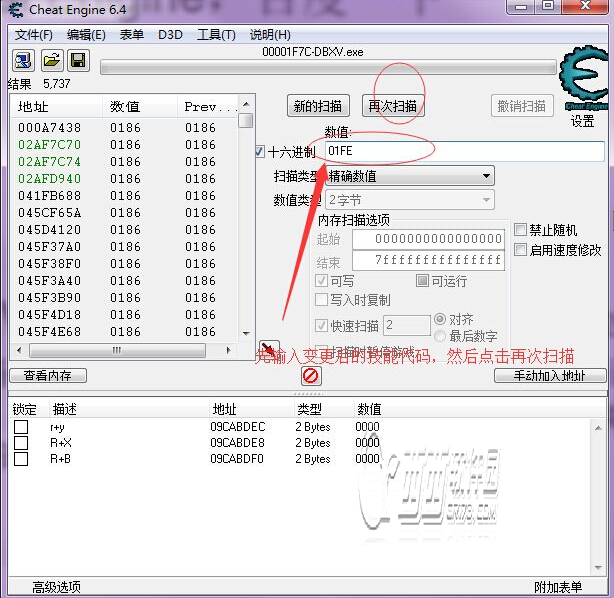
Task: Click the 查看内存 button
Action: click(48, 376)
